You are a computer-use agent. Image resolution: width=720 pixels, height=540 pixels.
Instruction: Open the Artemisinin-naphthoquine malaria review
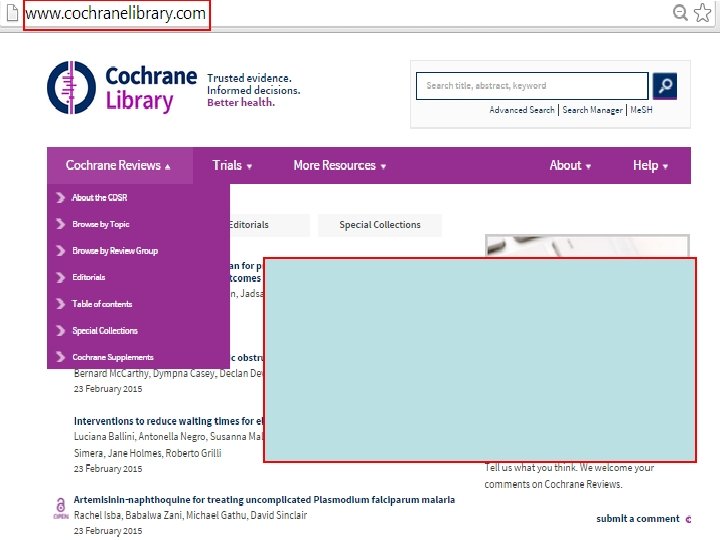[264, 500]
